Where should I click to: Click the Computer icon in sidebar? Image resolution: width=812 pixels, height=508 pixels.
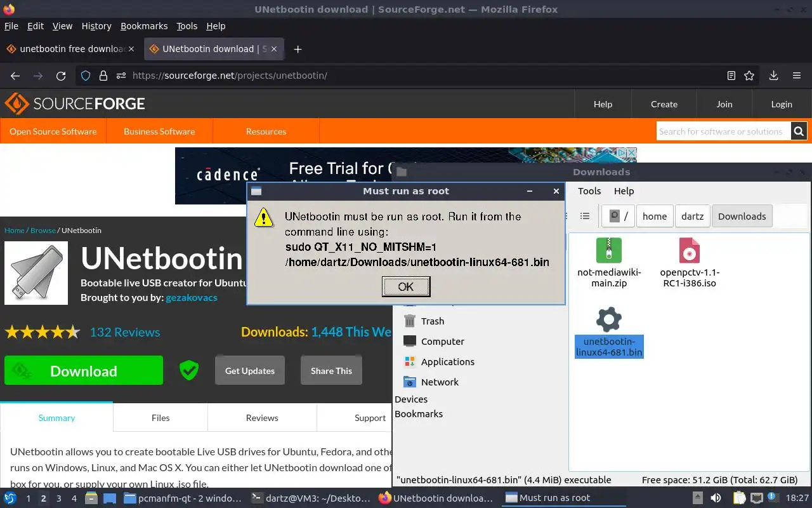410,341
